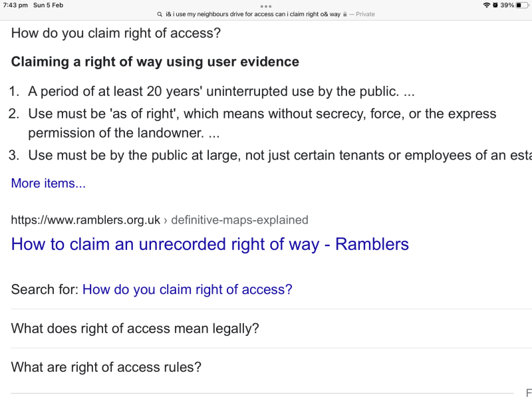The width and height of the screenshot is (532, 399).
Task: Open 'How to claim an unrecorded right of way' result
Action: 210,244
